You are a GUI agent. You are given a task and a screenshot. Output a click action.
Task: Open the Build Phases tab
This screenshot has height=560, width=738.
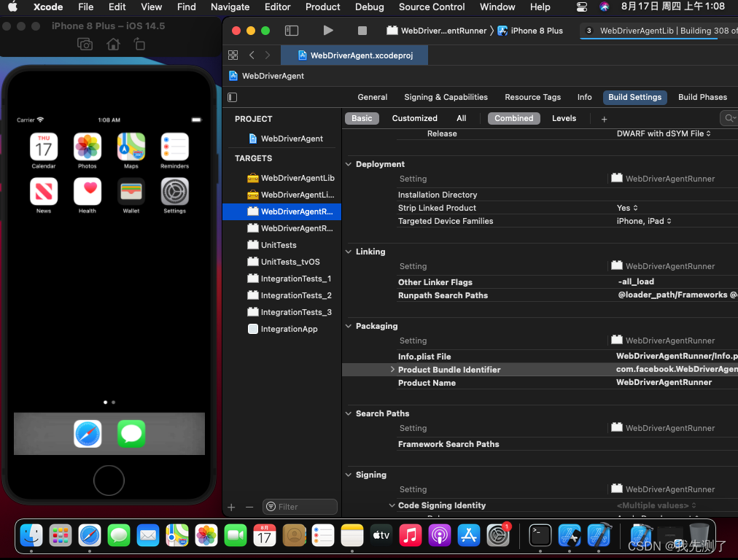click(x=702, y=97)
